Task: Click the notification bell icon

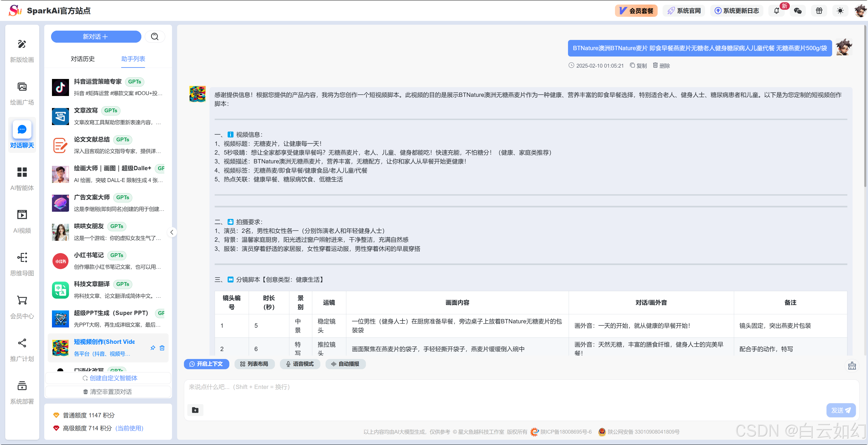Action: 776,11
